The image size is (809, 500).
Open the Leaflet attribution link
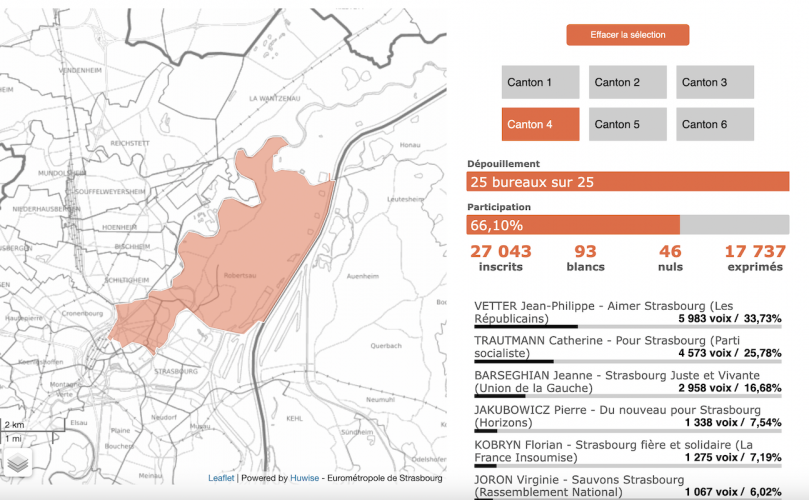pyautogui.click(x=221, y=478)
